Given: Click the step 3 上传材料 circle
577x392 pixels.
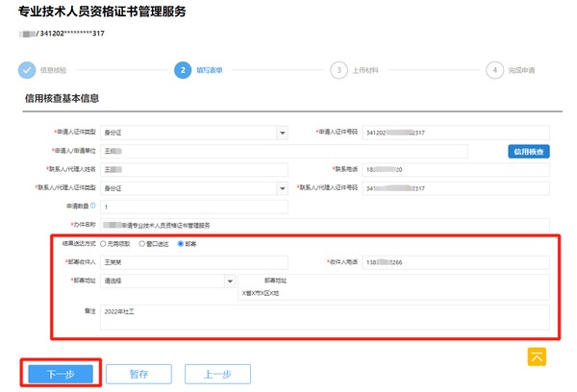Looking at the screenshot, I should pos(338,70).
